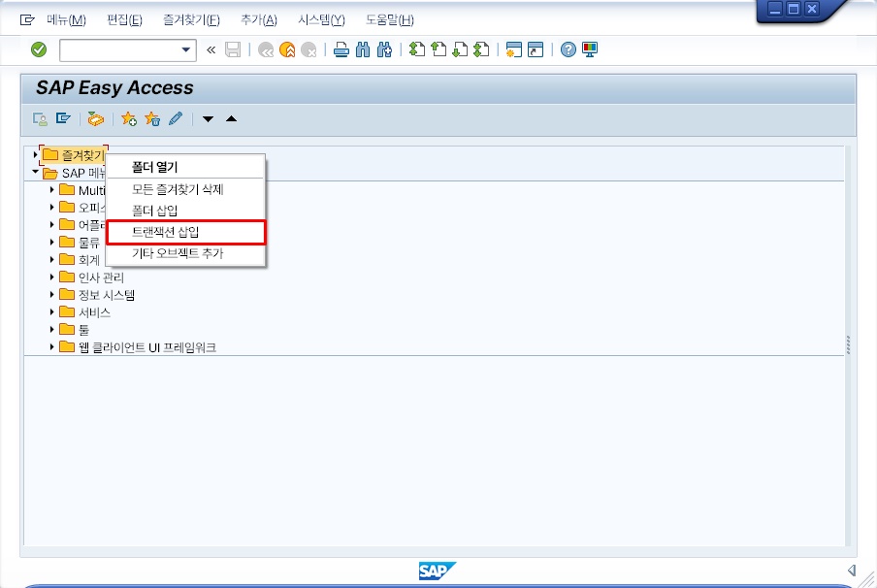Image resolution: width=877 pixels, height=588 pixels.
Task: Click the create shortcut icon
Action: [x=536, y=49]
